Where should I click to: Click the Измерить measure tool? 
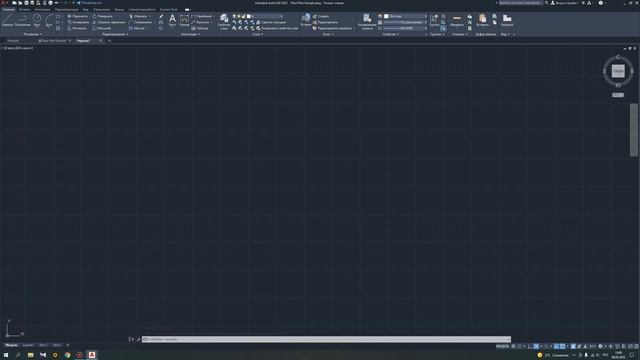(457, 20)
